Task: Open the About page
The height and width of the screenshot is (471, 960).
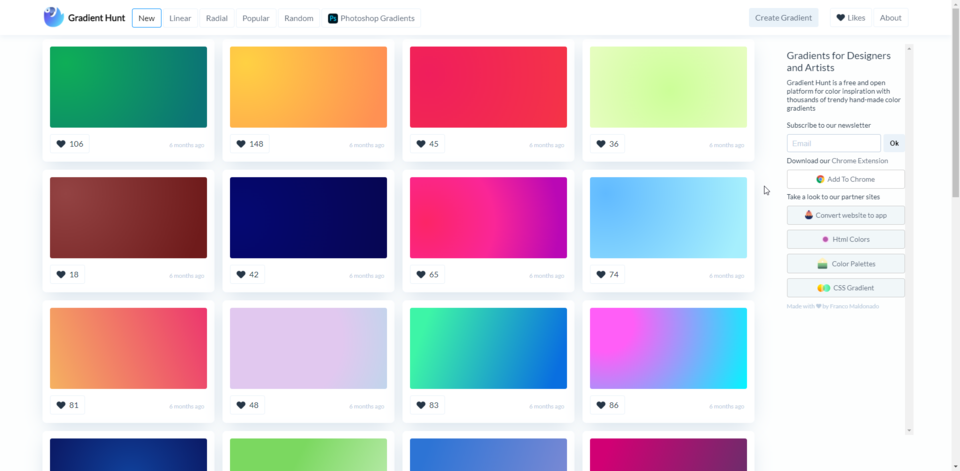Action: point(890,18)
